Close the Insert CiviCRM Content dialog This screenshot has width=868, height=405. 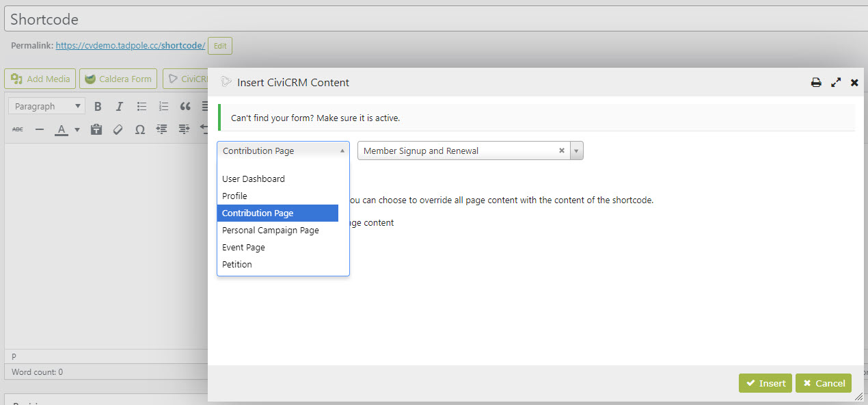point(854,82)
